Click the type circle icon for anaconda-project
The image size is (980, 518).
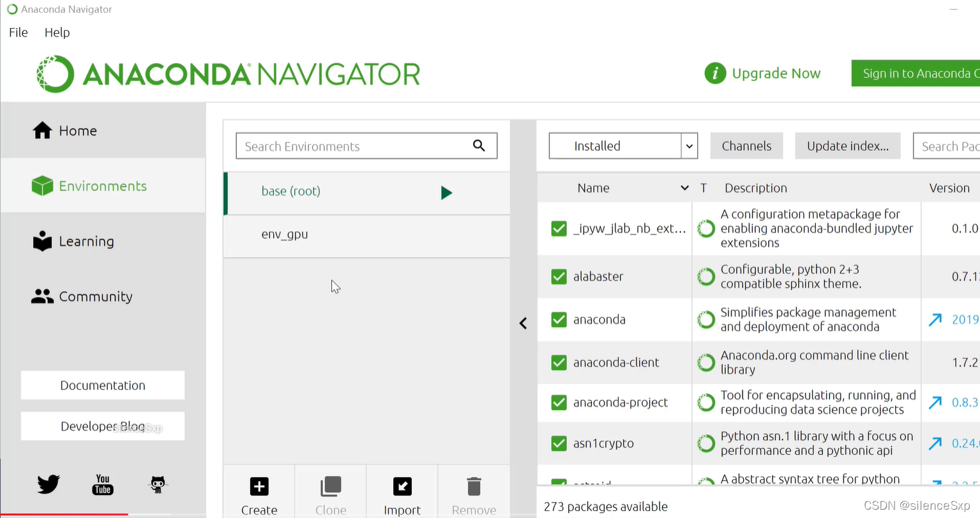click(x=706, y=402)
